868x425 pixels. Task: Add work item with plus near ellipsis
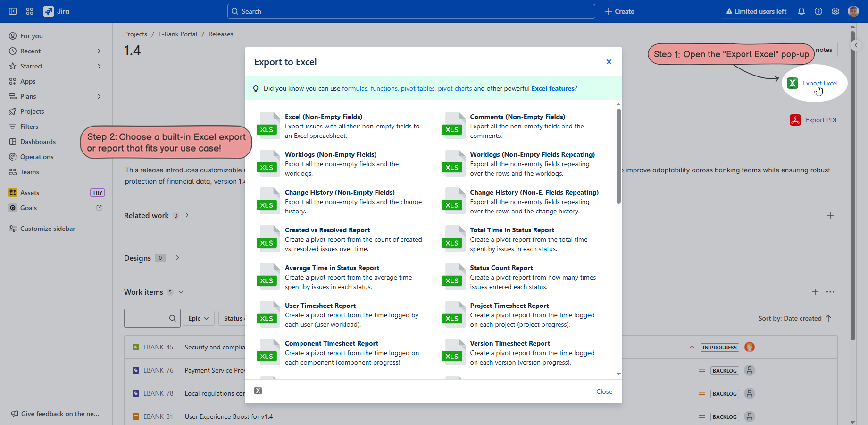point(815,292)
